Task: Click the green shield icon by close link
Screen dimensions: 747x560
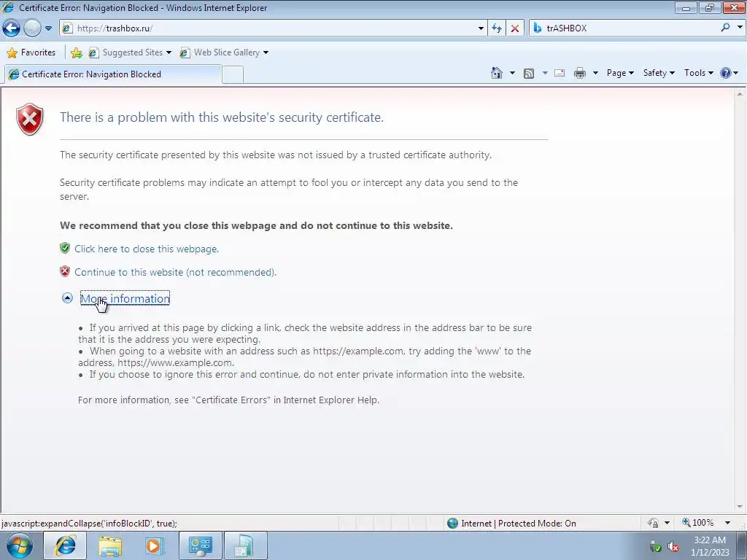Action: pos(65,248)
